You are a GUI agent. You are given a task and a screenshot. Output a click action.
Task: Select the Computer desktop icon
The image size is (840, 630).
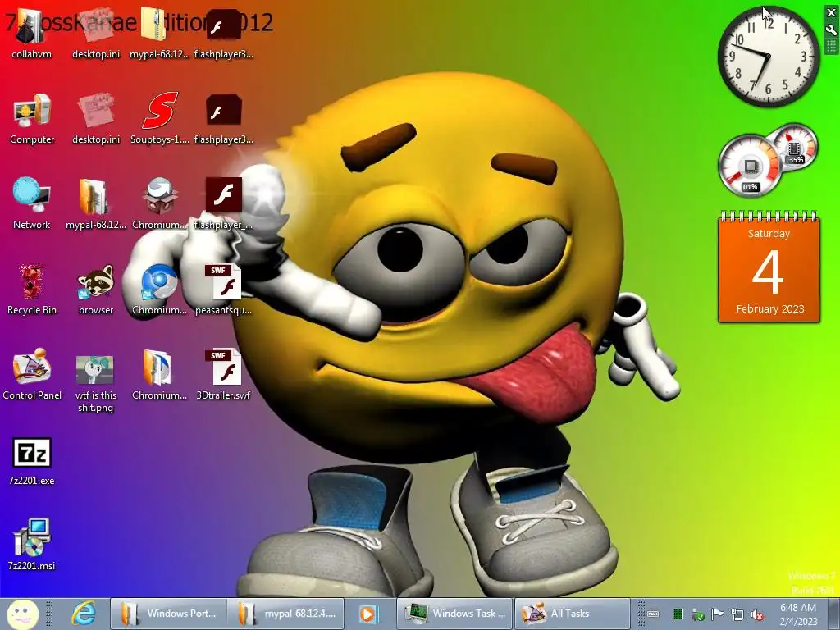32,118
